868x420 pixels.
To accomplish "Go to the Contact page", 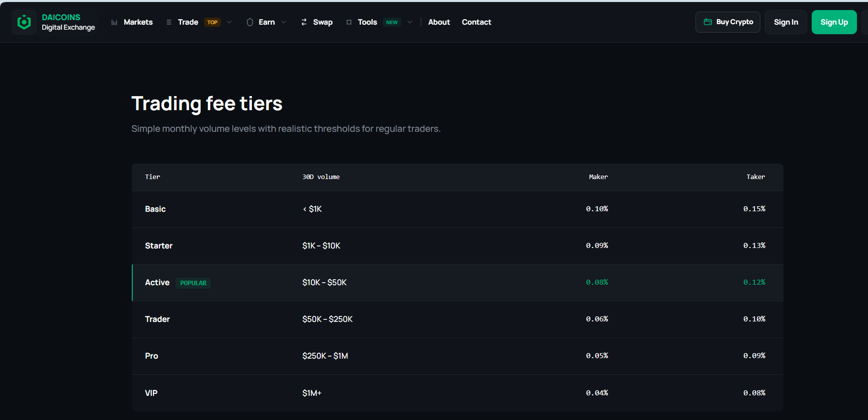I will click(x=476, y=22).
